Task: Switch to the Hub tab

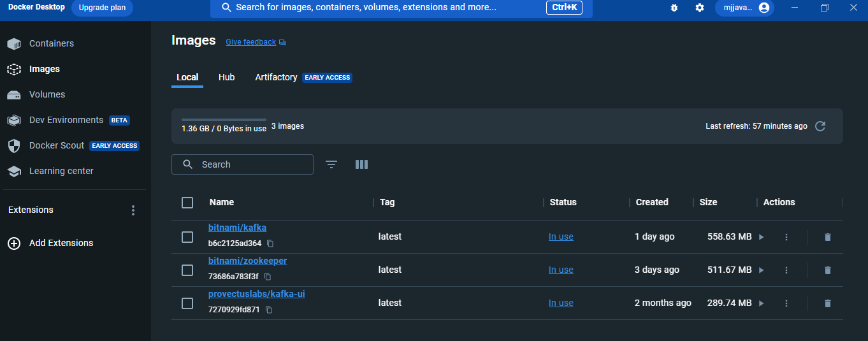Action: click(x=226, y=77)
